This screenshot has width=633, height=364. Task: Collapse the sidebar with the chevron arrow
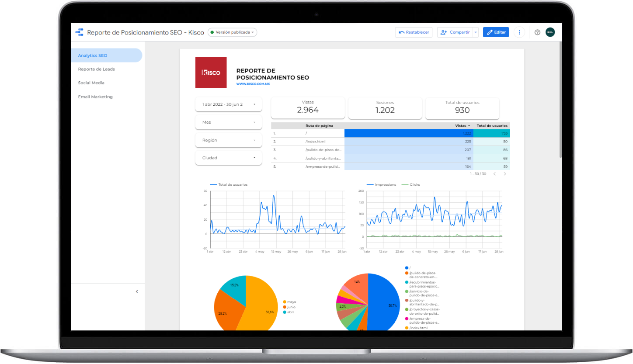pyautogui.click(x=137, y=291)
